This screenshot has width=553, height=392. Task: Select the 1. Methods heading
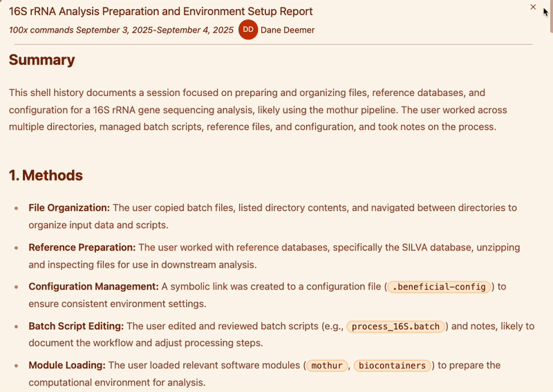click(46, 176)
